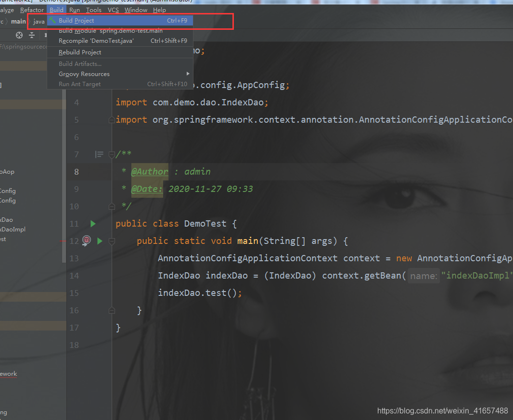Select the xDaoImpl item in project tree
The width and height of the screenshot is (513, 420).
pos(13,229)
